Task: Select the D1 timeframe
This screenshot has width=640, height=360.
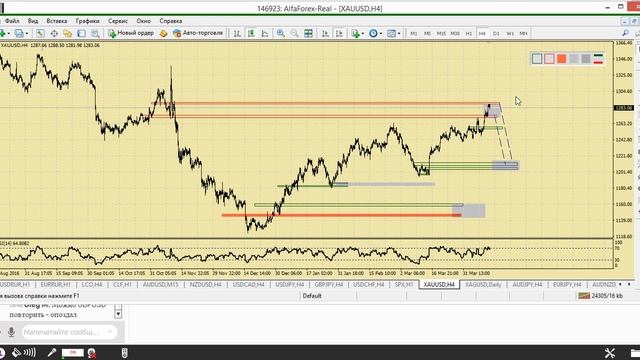Action: [496, 33]
